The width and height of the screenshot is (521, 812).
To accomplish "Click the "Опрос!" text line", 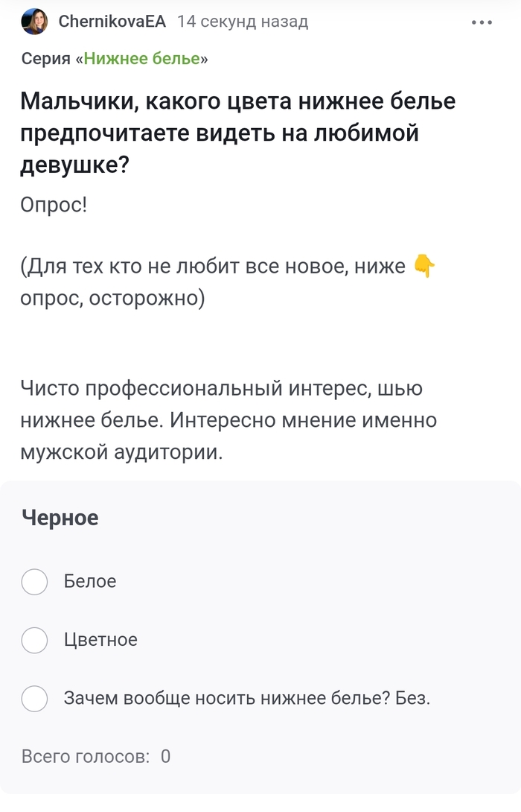I will click(54, 204).
